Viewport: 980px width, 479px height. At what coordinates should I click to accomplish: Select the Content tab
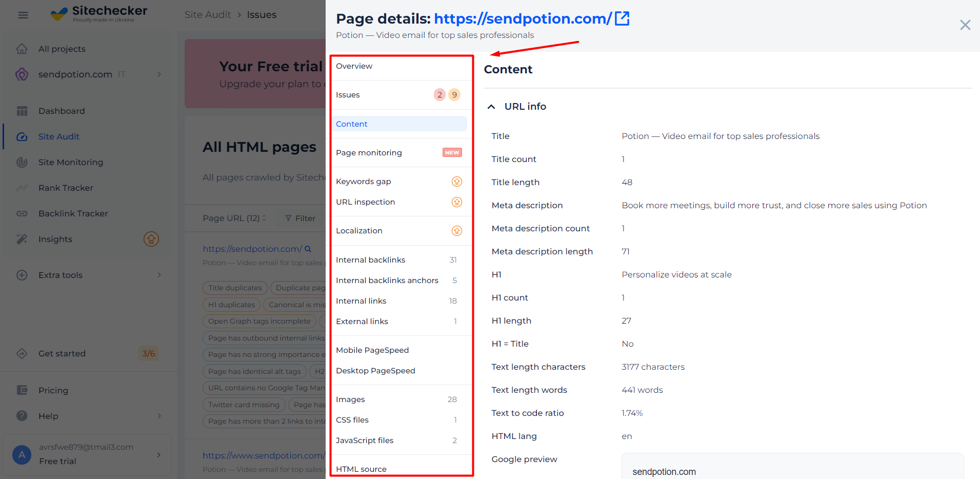400,124
